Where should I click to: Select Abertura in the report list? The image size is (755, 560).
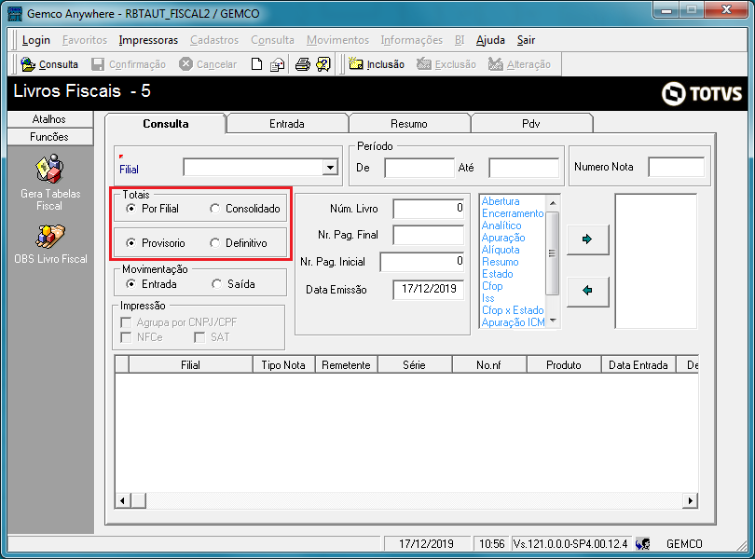click(501, 201)
